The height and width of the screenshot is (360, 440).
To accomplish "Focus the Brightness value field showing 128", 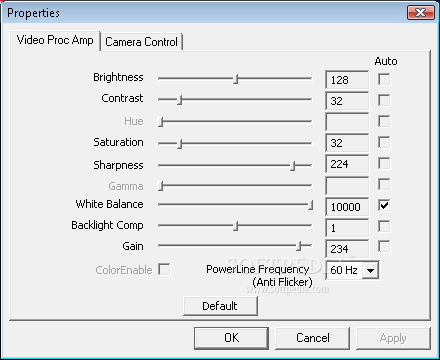I will coord(347,80).
